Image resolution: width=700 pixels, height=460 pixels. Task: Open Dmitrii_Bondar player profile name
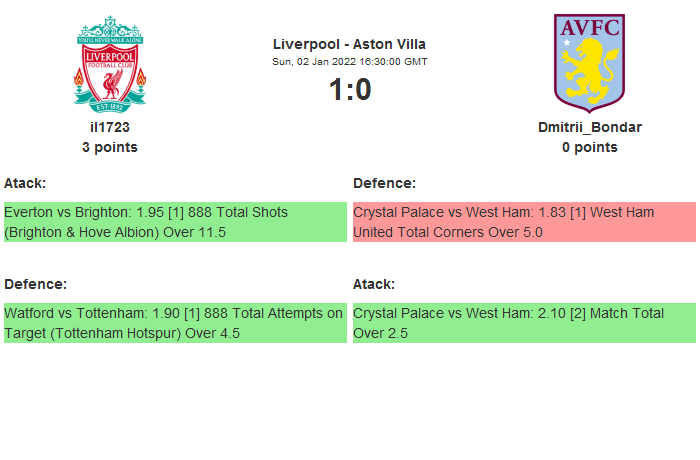tap(590, 127)
